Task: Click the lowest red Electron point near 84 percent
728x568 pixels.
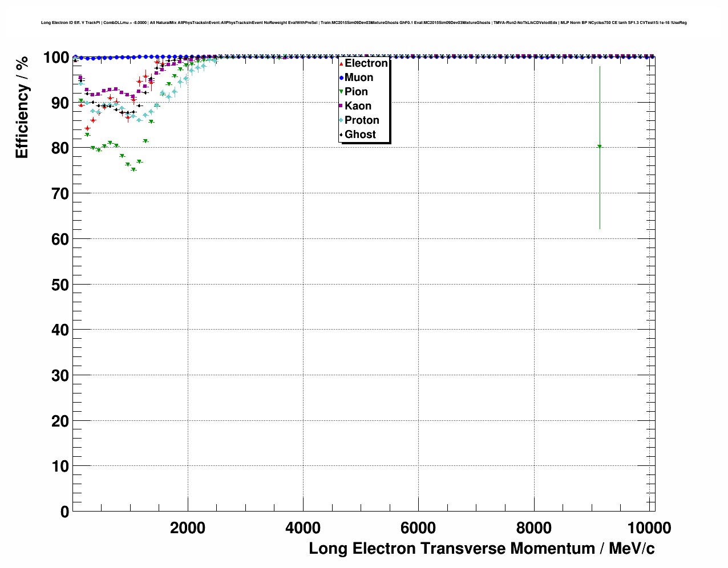Action: [87, 128]
